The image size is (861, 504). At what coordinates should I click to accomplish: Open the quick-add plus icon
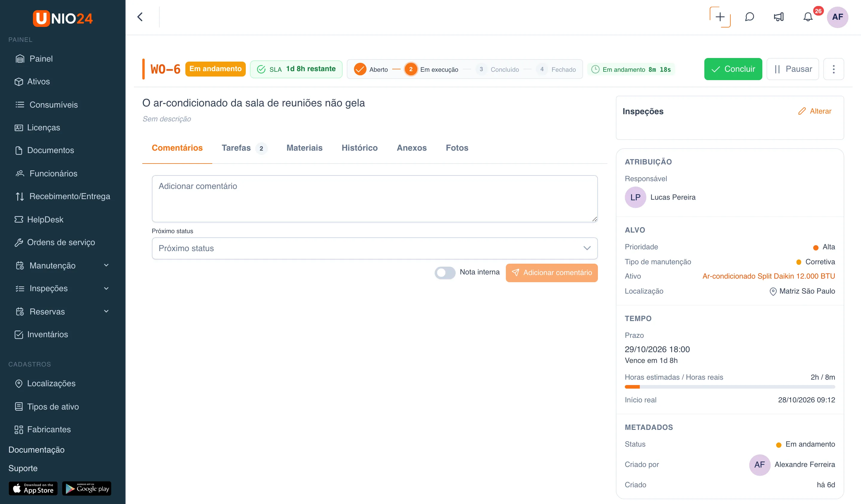(720, 17)
